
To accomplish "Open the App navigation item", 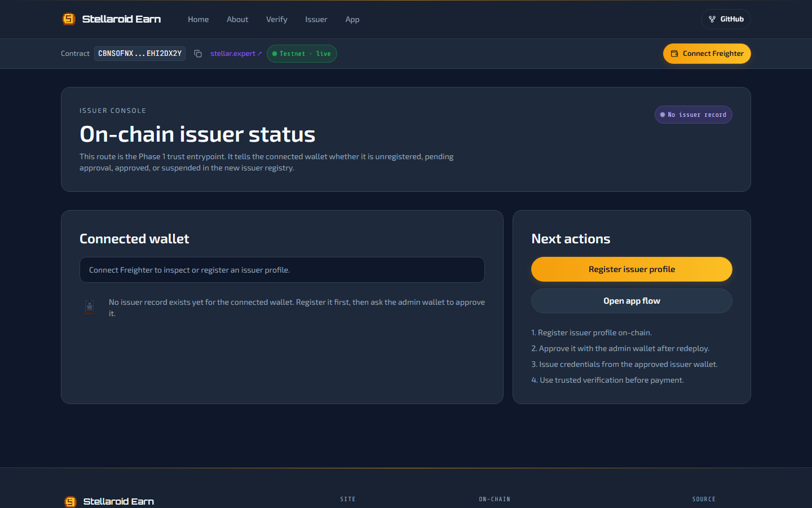I will 352,19.
